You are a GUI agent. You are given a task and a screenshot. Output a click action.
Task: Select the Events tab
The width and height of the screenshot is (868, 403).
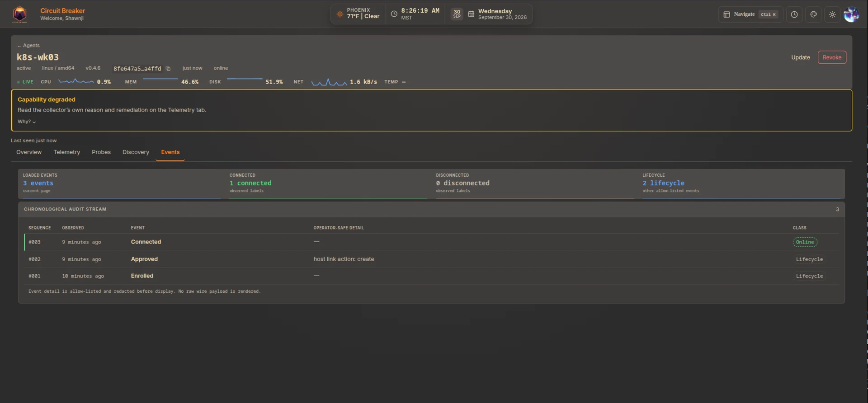click(170, 152)
